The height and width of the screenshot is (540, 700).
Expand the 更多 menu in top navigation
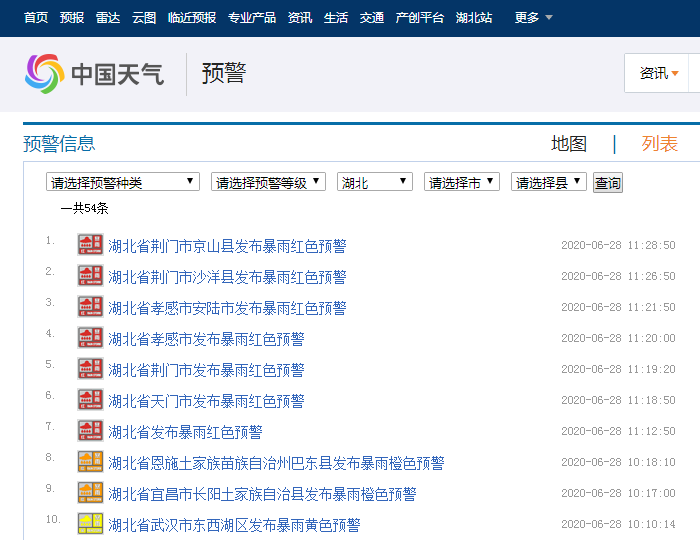point(533,18)
